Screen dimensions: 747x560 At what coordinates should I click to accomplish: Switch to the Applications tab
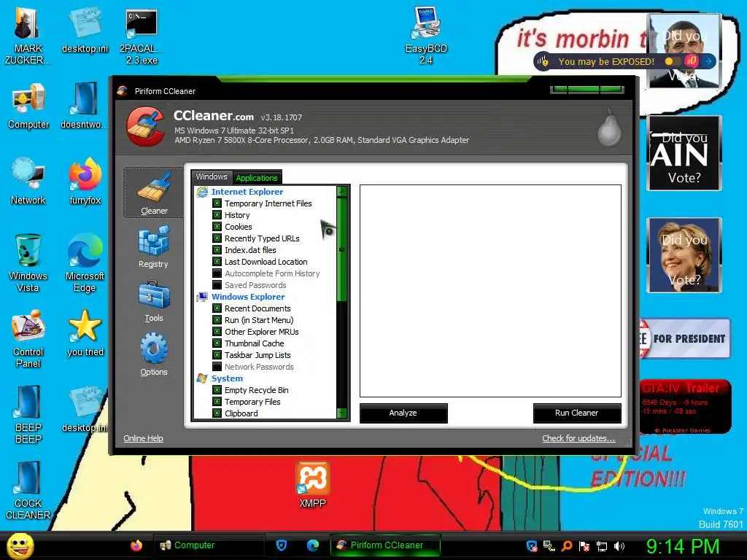257,178
